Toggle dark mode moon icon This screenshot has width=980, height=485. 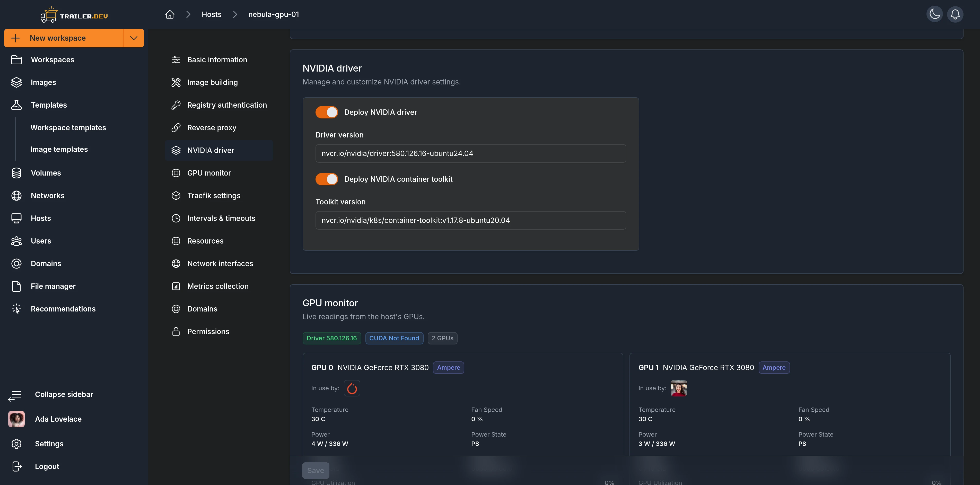934,14
